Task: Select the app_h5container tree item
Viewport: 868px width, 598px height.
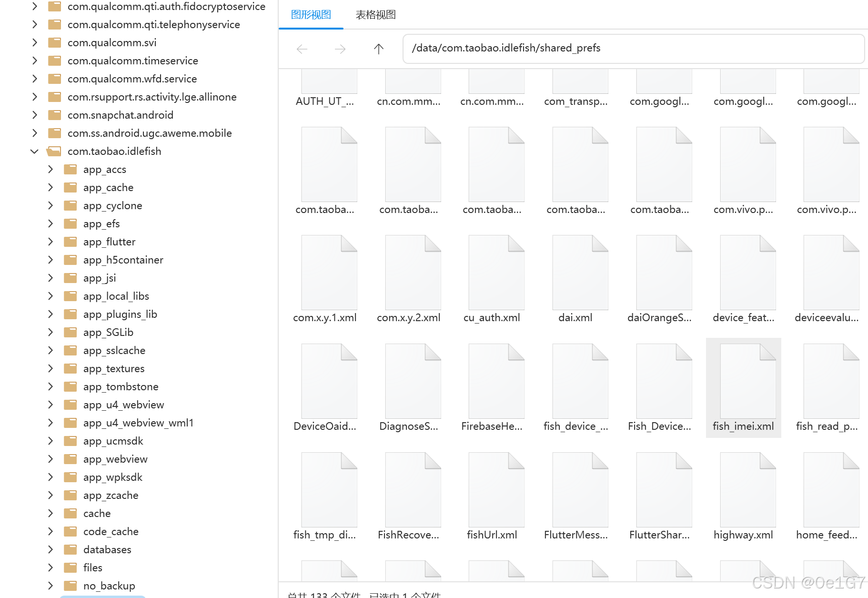Action: [x=123, y=260]
